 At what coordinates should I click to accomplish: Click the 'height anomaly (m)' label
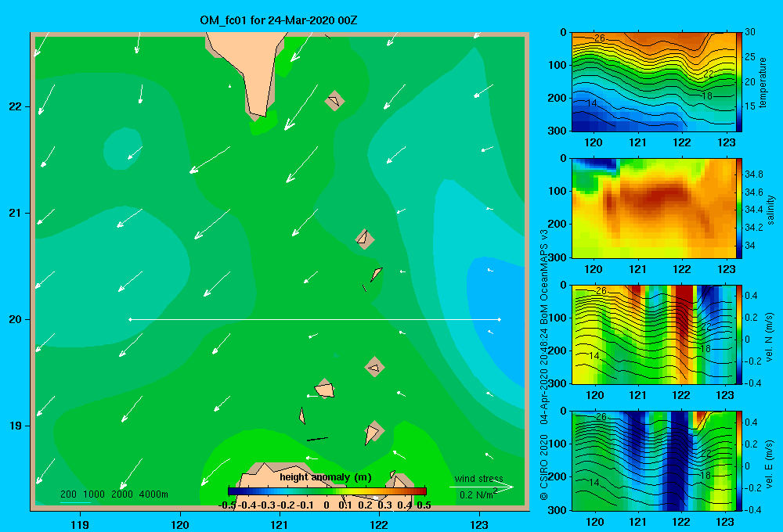tap(326, 477)
